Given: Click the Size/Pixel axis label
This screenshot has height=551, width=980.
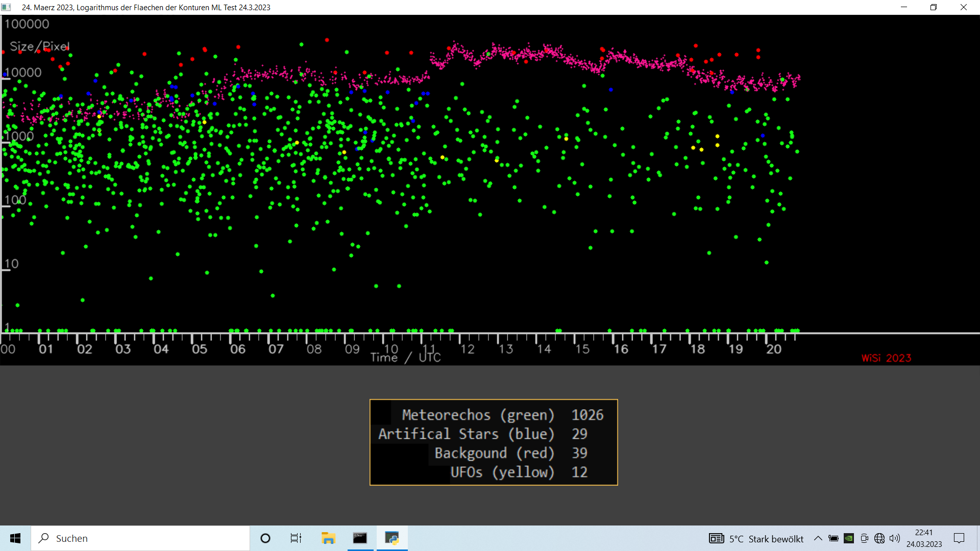Looking at the screenshot, I should tap(40, 46).
